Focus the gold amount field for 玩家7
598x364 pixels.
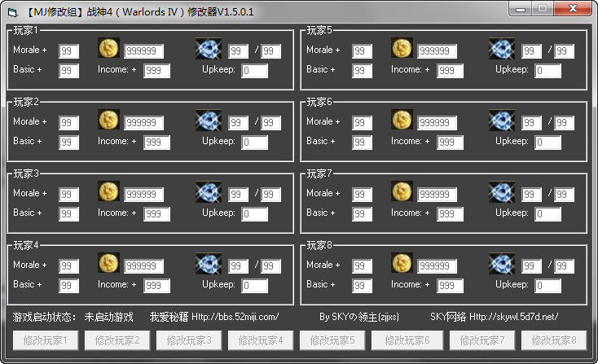click(x=437, y=195)
